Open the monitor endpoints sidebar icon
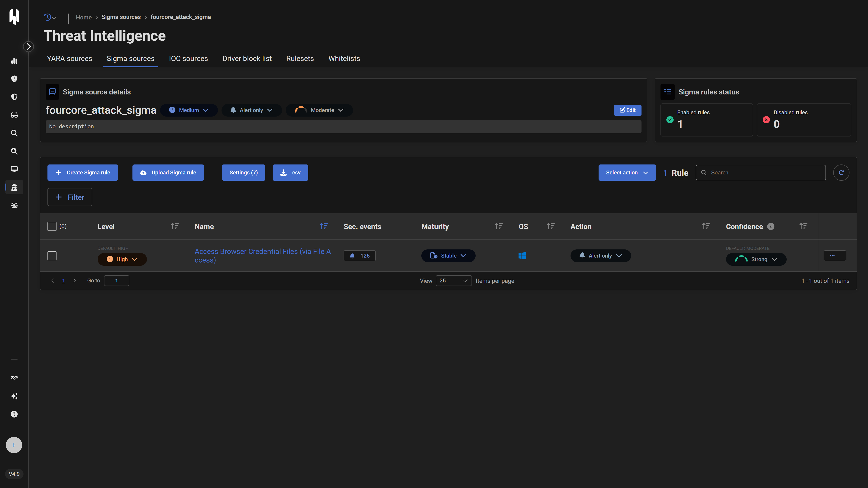The image size is (868, 488). pos(14,169)
